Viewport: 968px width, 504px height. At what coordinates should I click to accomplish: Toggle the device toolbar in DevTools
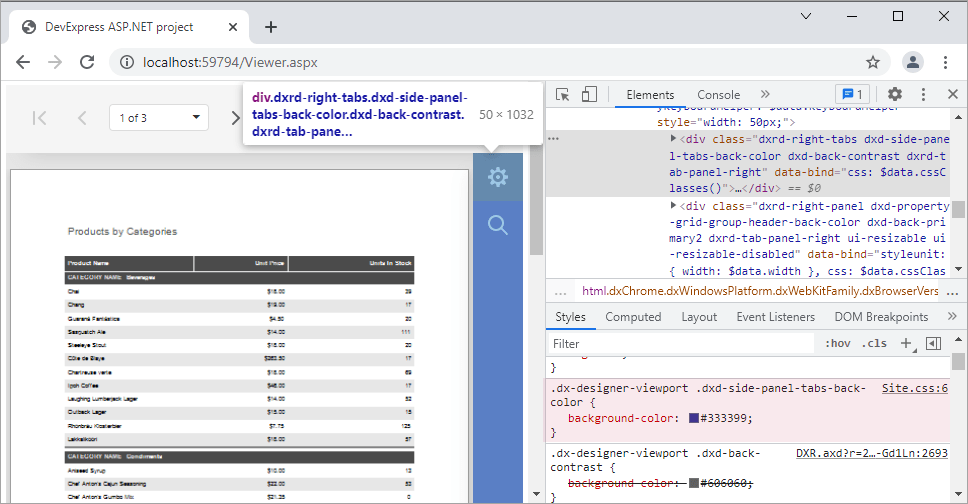590,94
